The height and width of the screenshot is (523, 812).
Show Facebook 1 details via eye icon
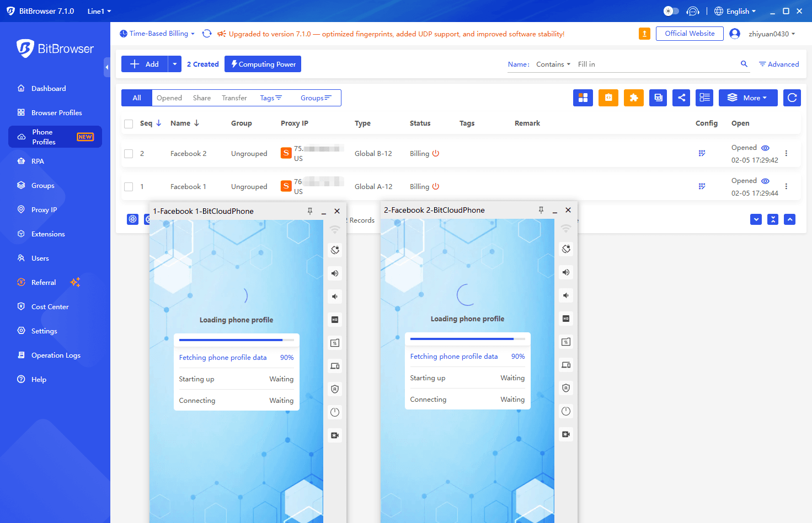coord(765,181)
